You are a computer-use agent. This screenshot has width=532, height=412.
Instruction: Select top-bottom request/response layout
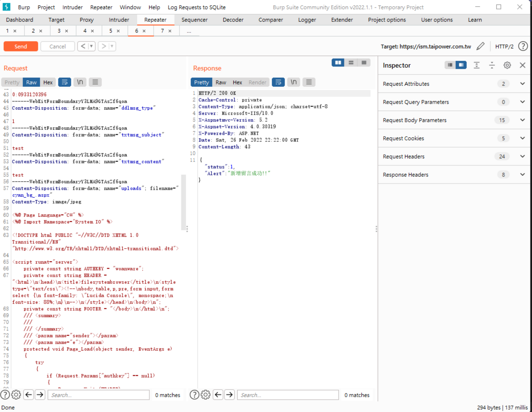(x=351, y=62)
